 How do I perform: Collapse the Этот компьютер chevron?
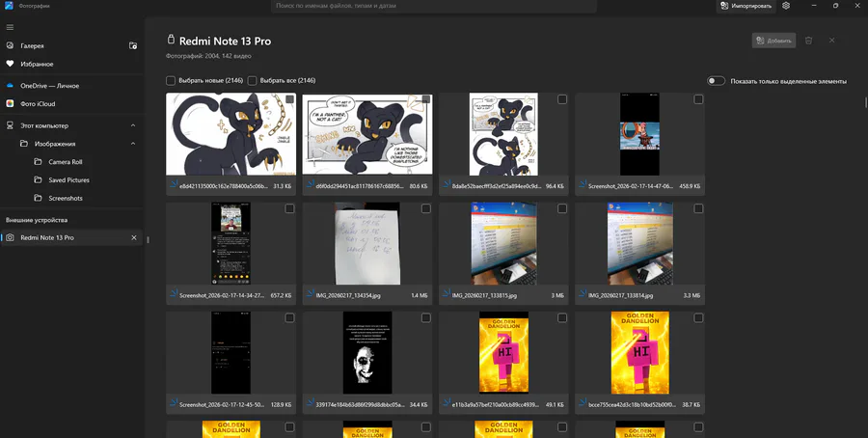133,125
